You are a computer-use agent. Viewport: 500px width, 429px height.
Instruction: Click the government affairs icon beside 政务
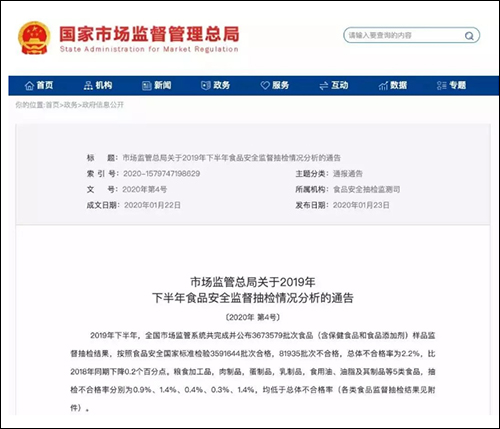coord(206,86)
